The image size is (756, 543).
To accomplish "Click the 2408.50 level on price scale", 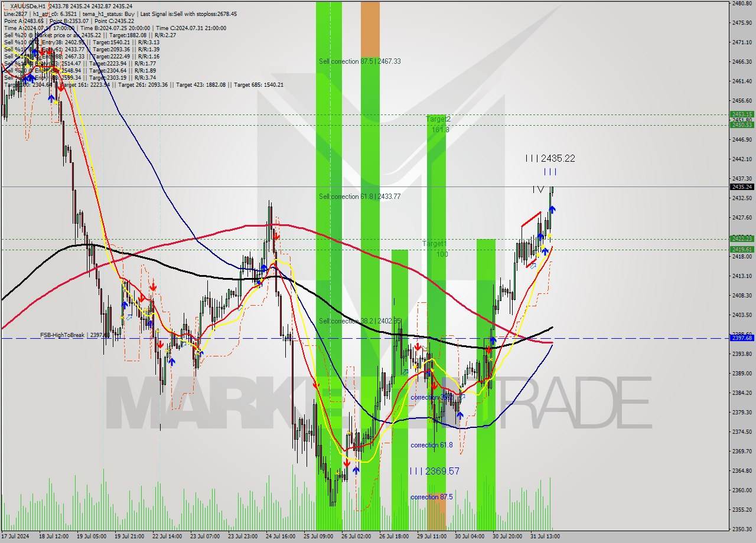I will tap(741, 295).
